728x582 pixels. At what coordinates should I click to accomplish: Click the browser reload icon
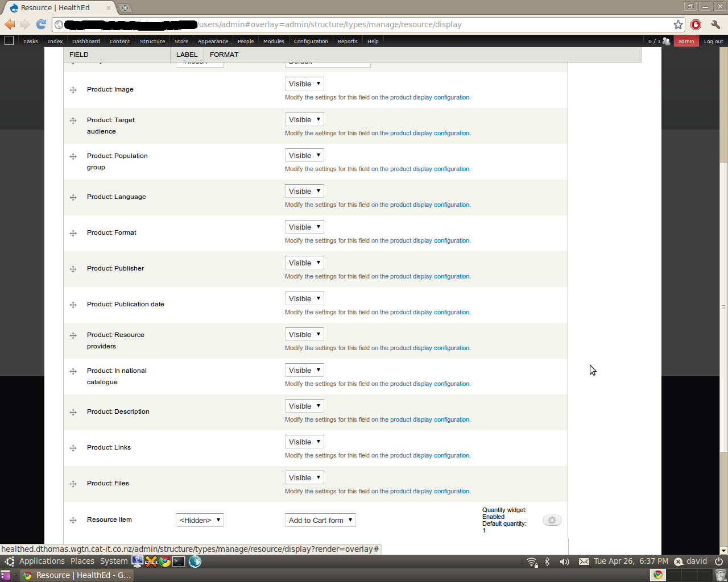click(x=41, y=24)
